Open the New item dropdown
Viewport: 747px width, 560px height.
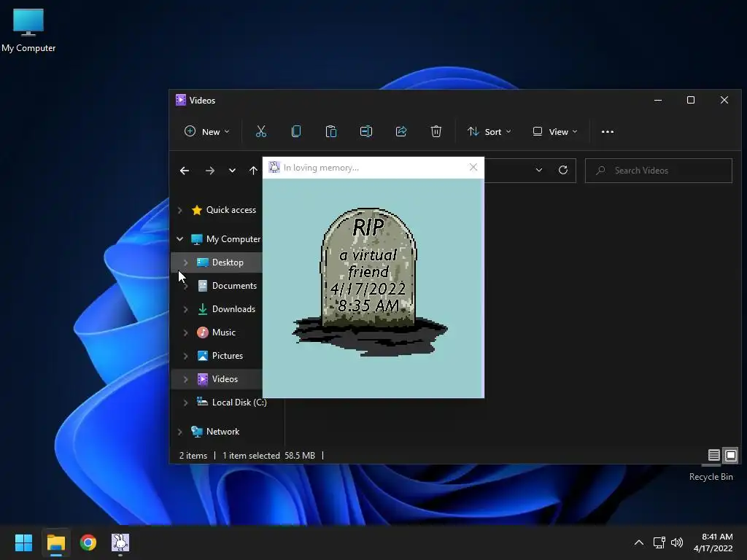point(206,131)
